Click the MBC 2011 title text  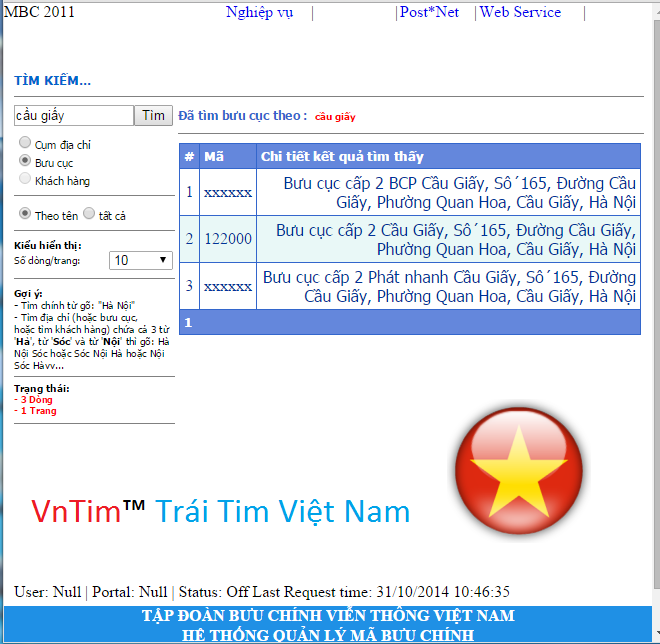pos(39,11)
